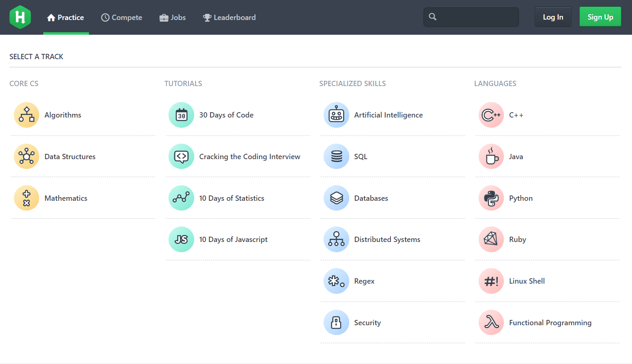Click the Artificial Intelligence robot icon
Image resolution: width=632 pixels, height=364 pixels.
pyautogui.click(x=337, y=115)
